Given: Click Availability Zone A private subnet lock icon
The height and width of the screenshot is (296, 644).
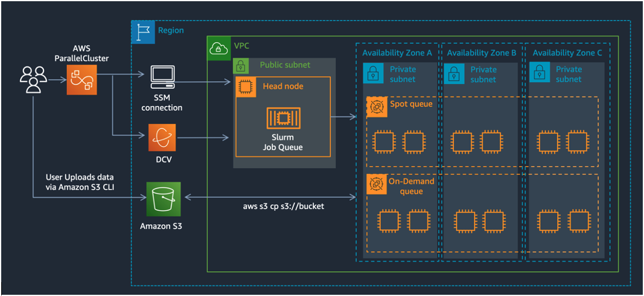Looking at the screenshot, I should 374,72.
